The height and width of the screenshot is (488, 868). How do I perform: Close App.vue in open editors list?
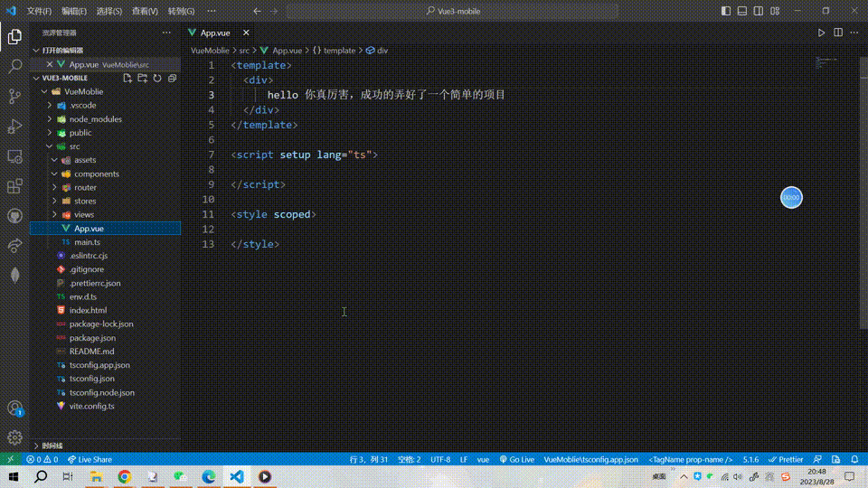[x=49, y=64]
